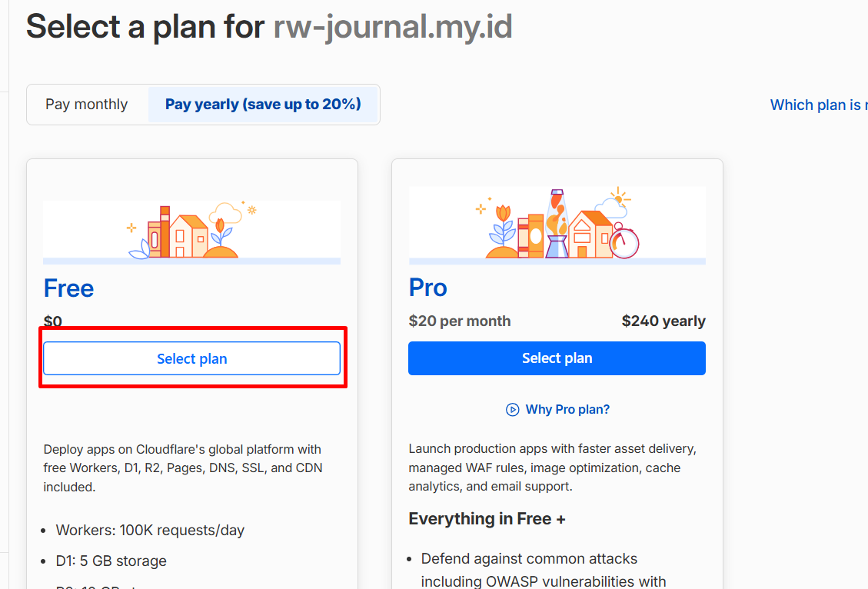868x589 pixels.
Task: Open the Why Pro plan? link
Action: pyautogui.click(x=567, y=410)
